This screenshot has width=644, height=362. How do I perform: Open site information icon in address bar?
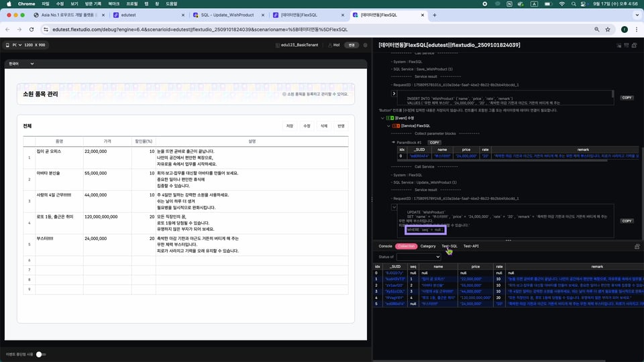(x=46, y=29)
